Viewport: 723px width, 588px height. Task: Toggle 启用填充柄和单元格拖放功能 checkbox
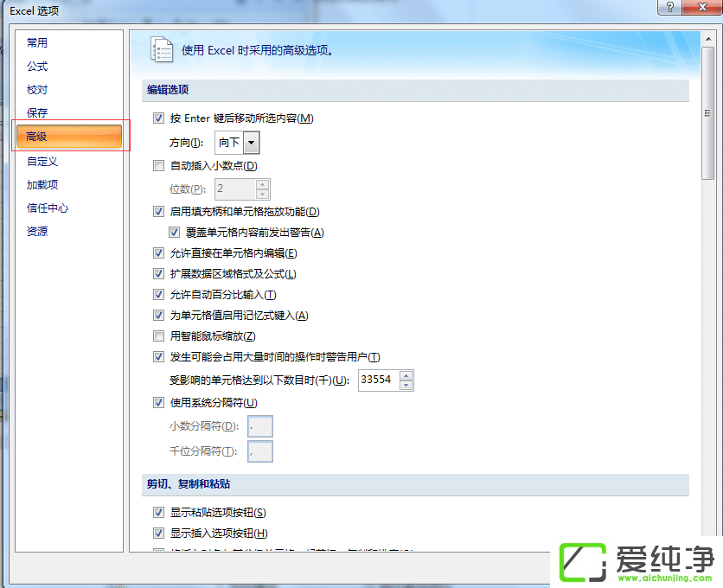[x=158, y=212]
